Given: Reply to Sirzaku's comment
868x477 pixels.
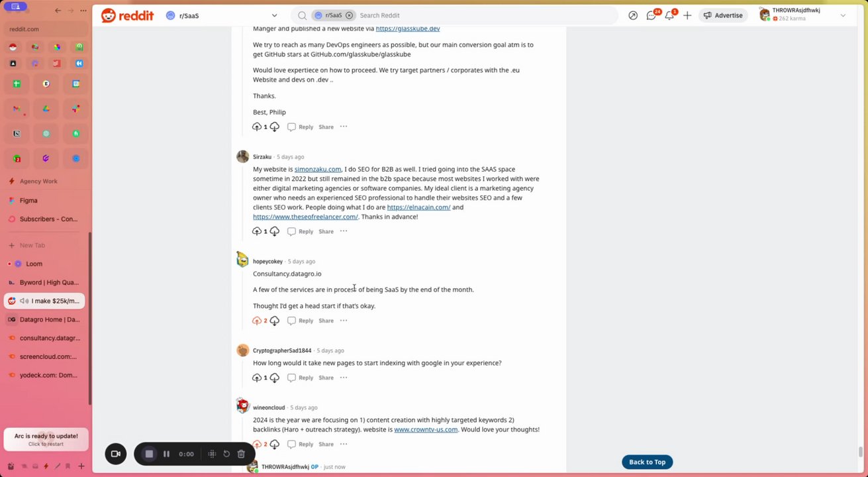Looking at the screenshot, I should pos(300,231).
